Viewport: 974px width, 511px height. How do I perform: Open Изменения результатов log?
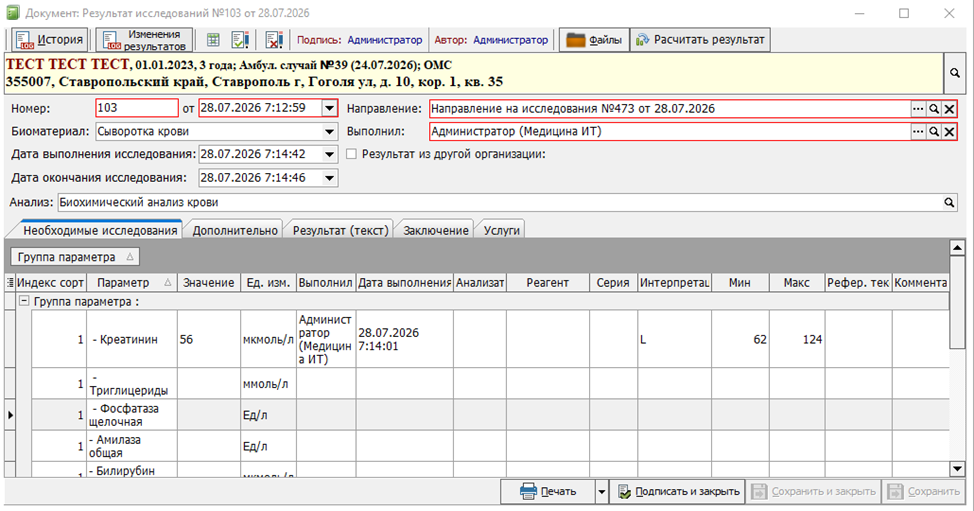144,40
